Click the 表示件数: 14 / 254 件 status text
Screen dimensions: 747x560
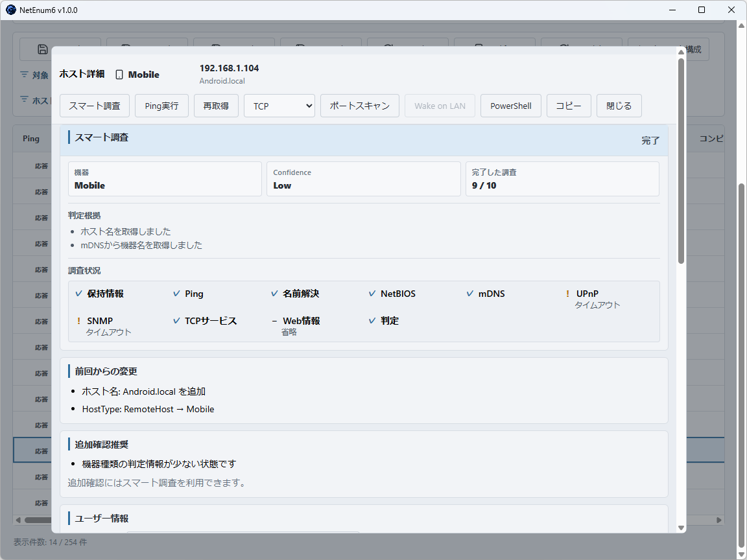tap(50, 542)
